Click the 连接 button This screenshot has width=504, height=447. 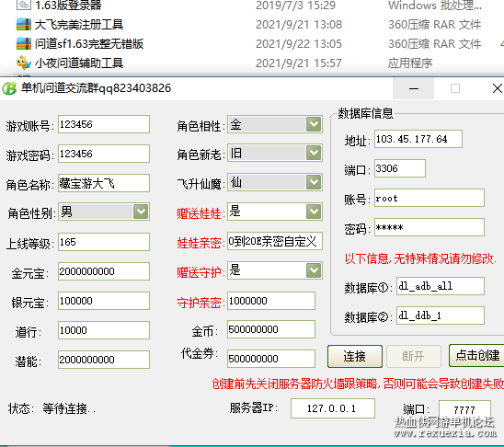(355, 356)
